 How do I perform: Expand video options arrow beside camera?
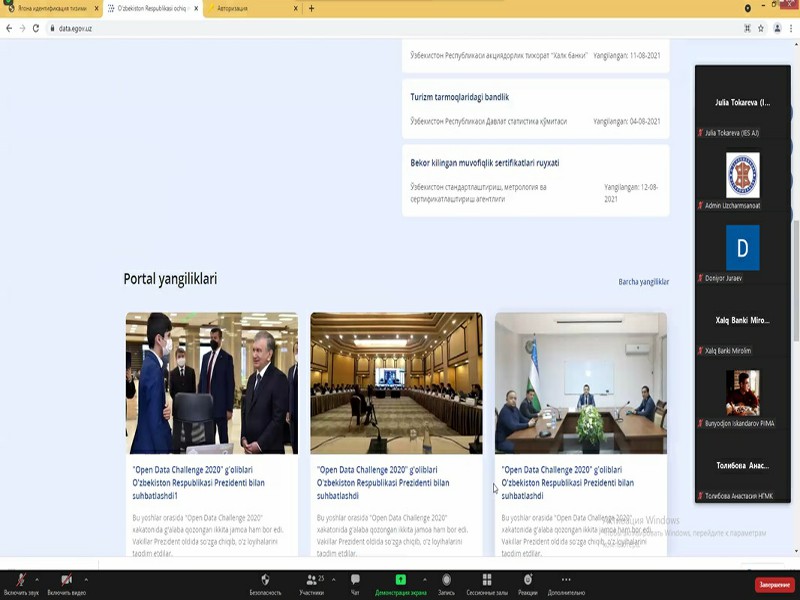86,579
